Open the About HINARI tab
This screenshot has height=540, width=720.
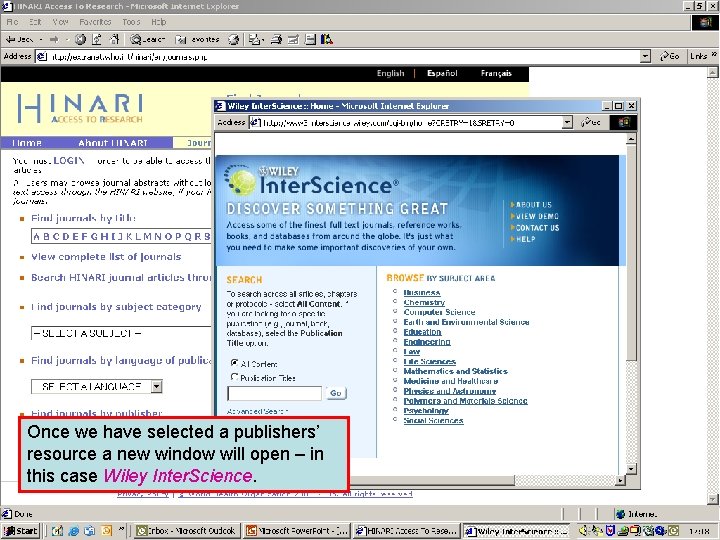[113, 143]
